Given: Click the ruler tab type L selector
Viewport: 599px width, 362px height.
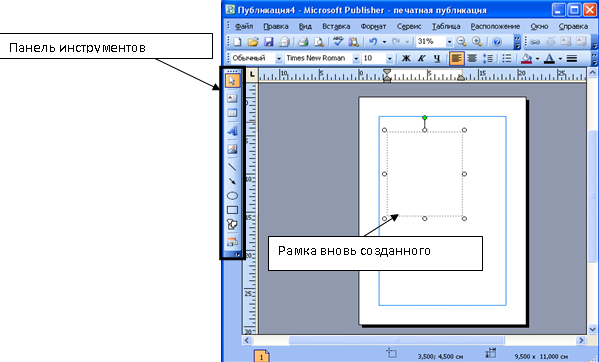Looking at the screenshot, I should pos(252,74).
